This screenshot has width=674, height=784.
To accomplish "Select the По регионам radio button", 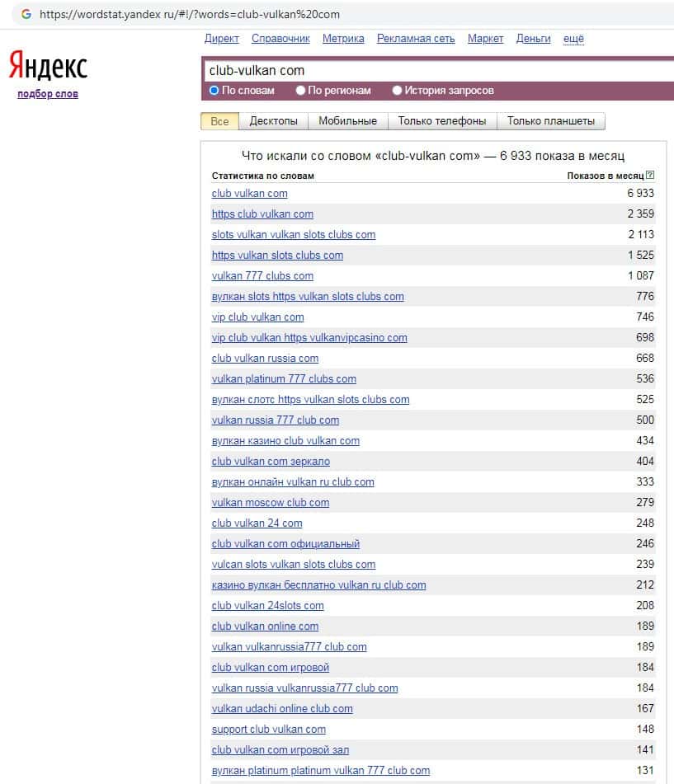I will point(300,91).
